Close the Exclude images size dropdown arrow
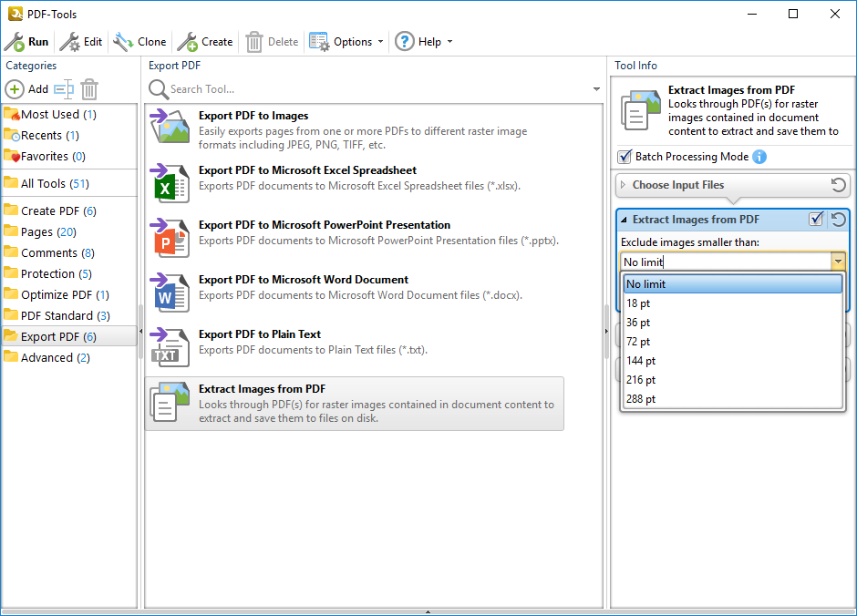 coord(837,262)
